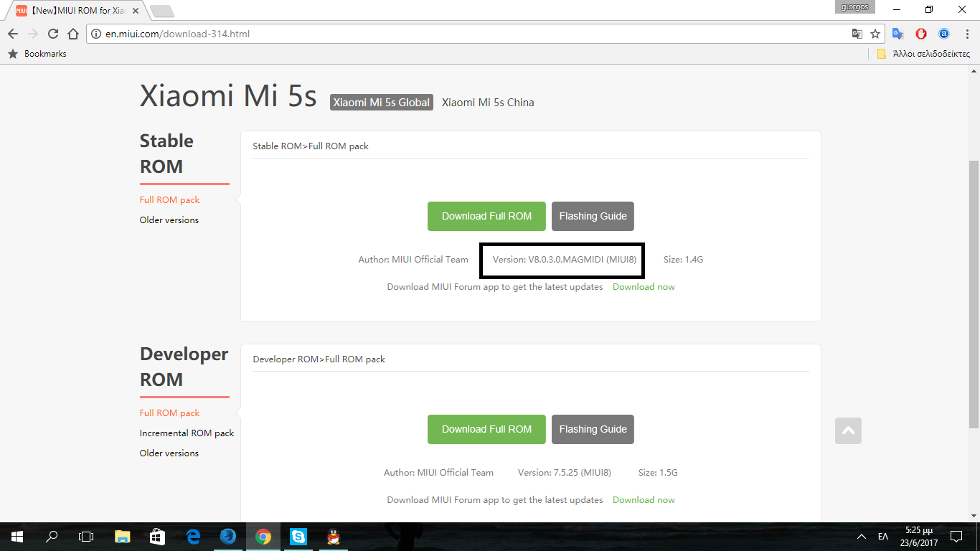
Task: Open Windows taskbar search
Action: pos(52,537)
